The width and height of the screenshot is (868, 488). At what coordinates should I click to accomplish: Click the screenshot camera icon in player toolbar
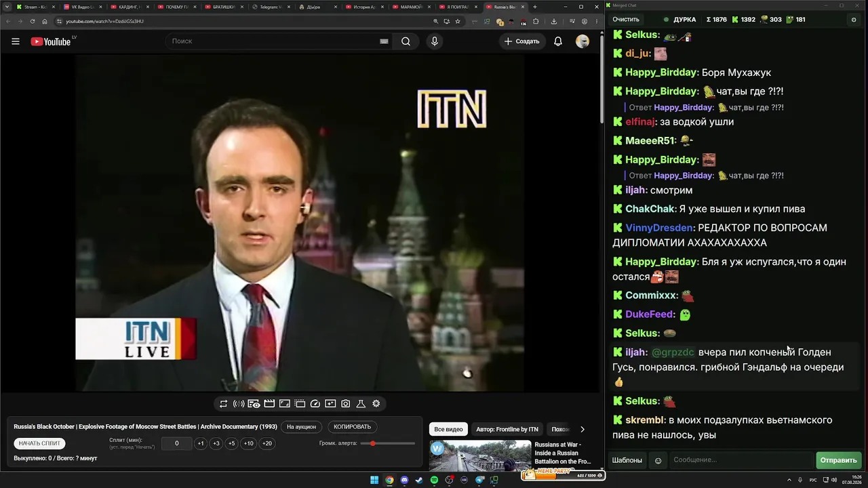[x=346, y=404]
